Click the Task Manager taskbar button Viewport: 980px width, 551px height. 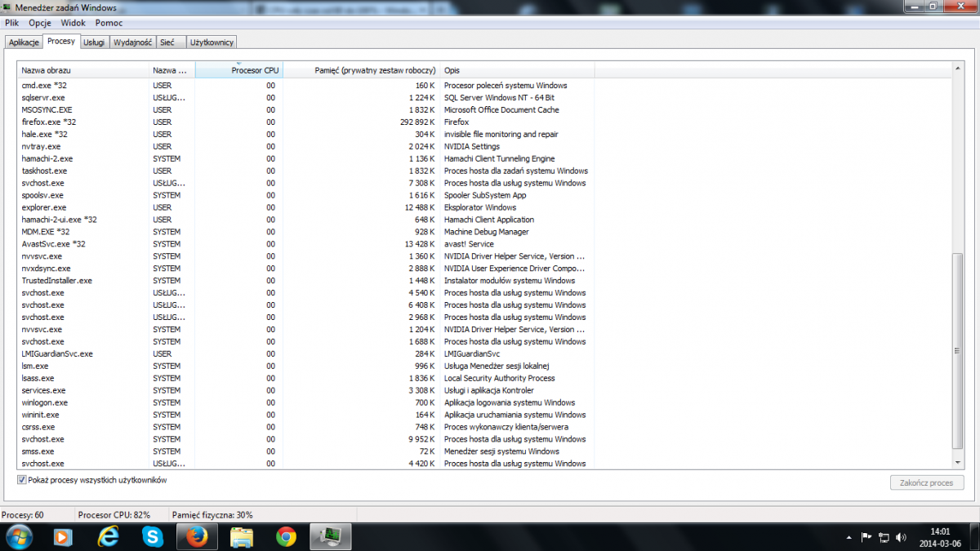point(332,536)
